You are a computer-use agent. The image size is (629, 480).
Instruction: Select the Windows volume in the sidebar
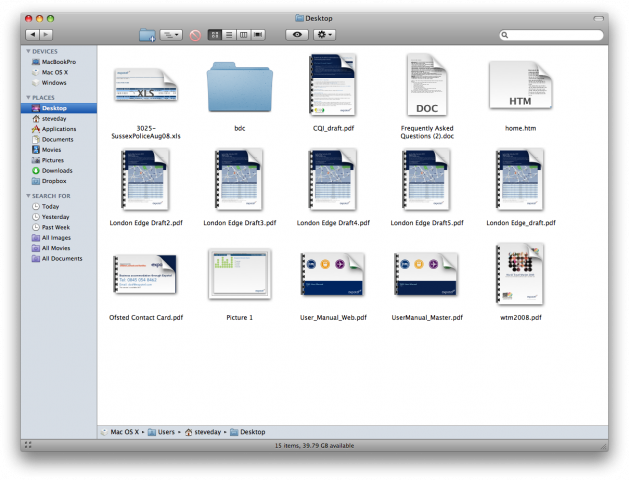[59, 83]
